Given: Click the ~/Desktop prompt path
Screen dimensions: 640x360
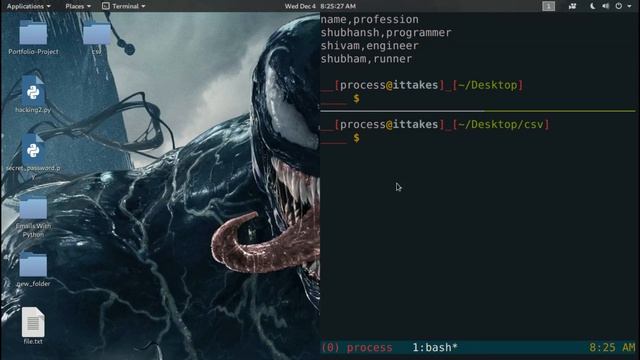Looking at the screenshot, I should [487, 85].
